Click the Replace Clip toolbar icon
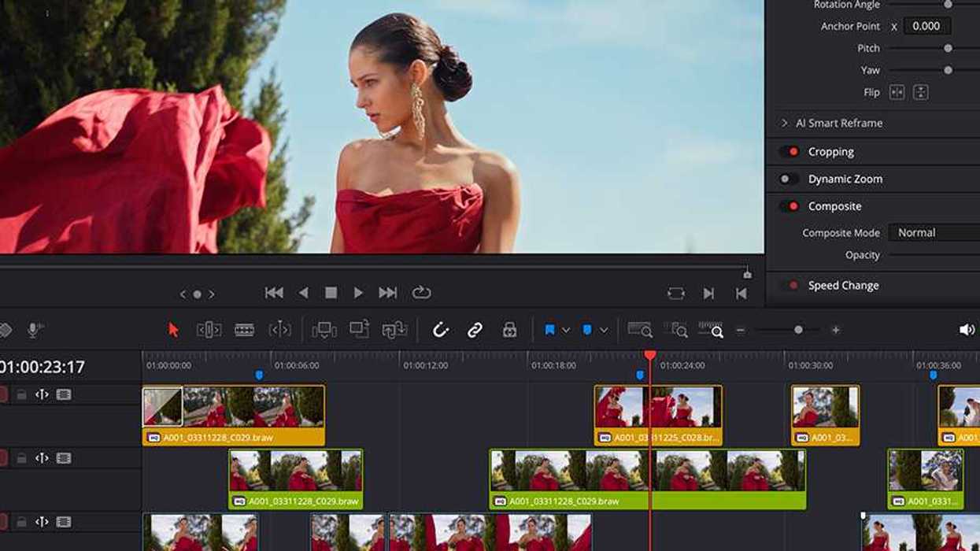 [394, 330]
